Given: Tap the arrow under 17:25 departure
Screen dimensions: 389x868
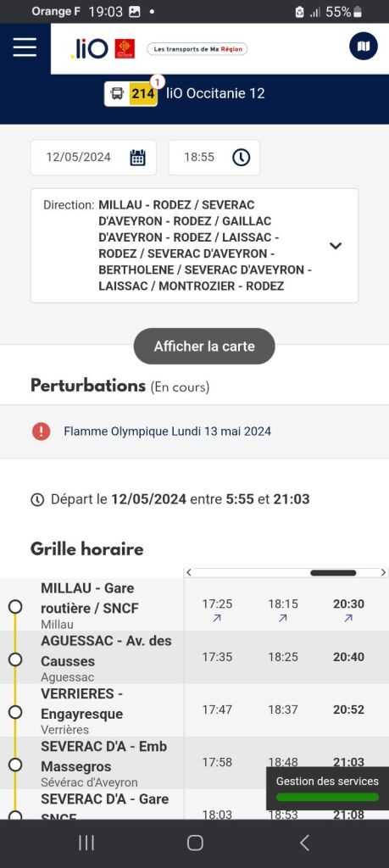Looking at the screenshot, I should coord(217,618).
